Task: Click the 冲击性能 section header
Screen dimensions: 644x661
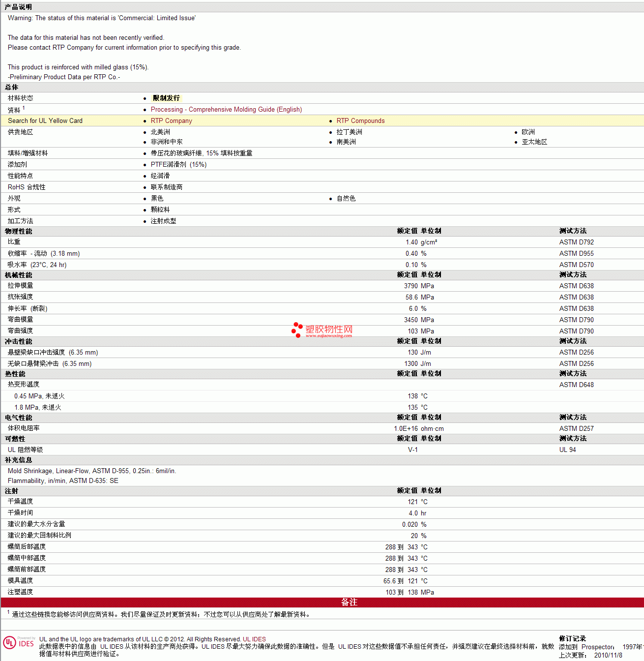Action: [18, 342]
